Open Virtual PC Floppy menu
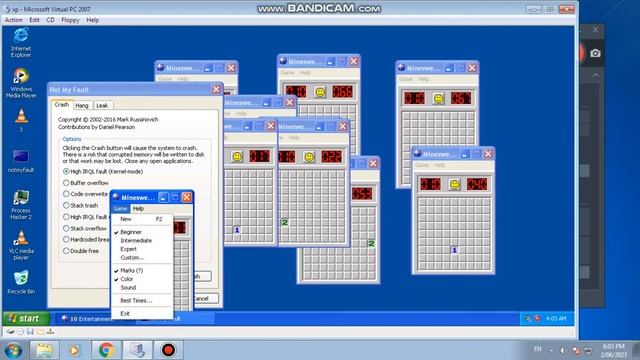640x360 pixels. point(70,20)
